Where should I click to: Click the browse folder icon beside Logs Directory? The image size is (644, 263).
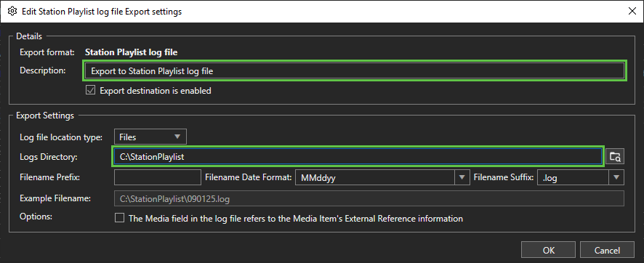615,156
